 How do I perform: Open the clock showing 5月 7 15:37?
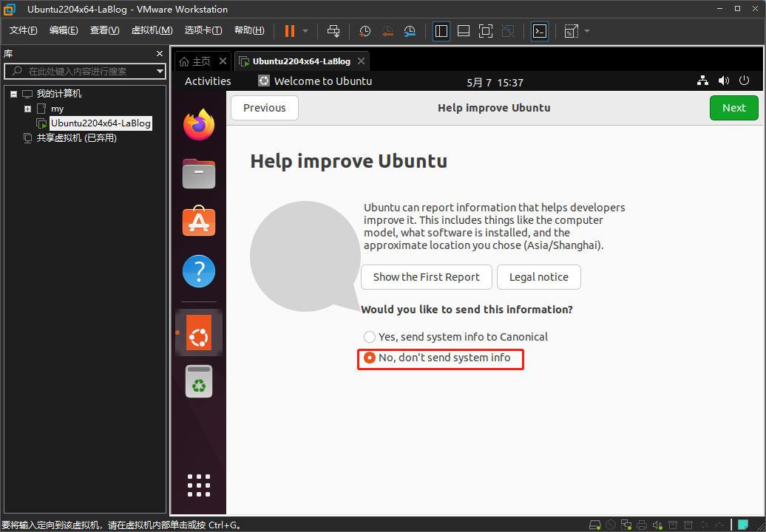(x=495, y=83)
